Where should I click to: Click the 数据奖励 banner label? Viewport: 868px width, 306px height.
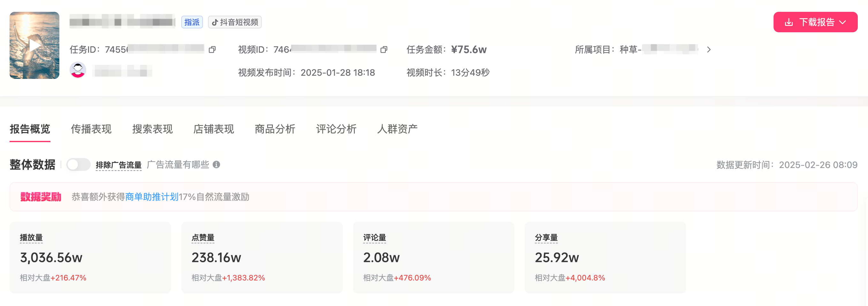41,197
